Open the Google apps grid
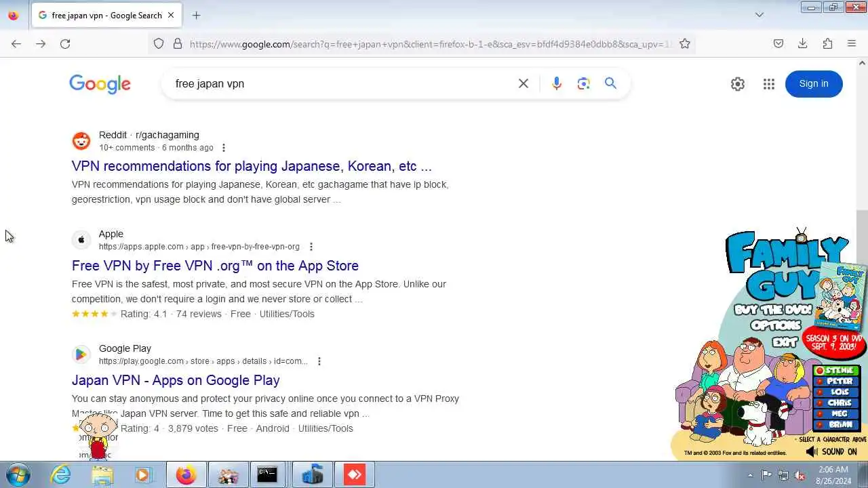Image resolution: width=868 pixels, height=488 pixels. tap(769, 84)
